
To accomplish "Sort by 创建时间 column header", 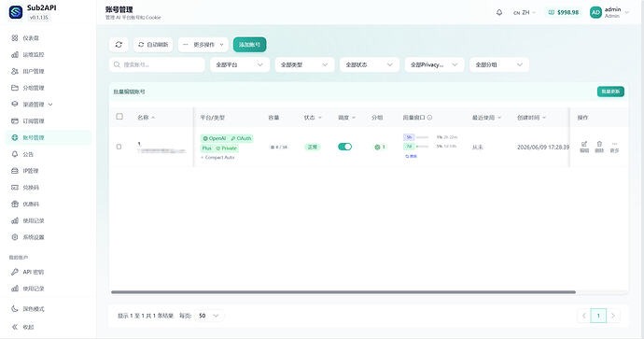I will click(531, 118).
